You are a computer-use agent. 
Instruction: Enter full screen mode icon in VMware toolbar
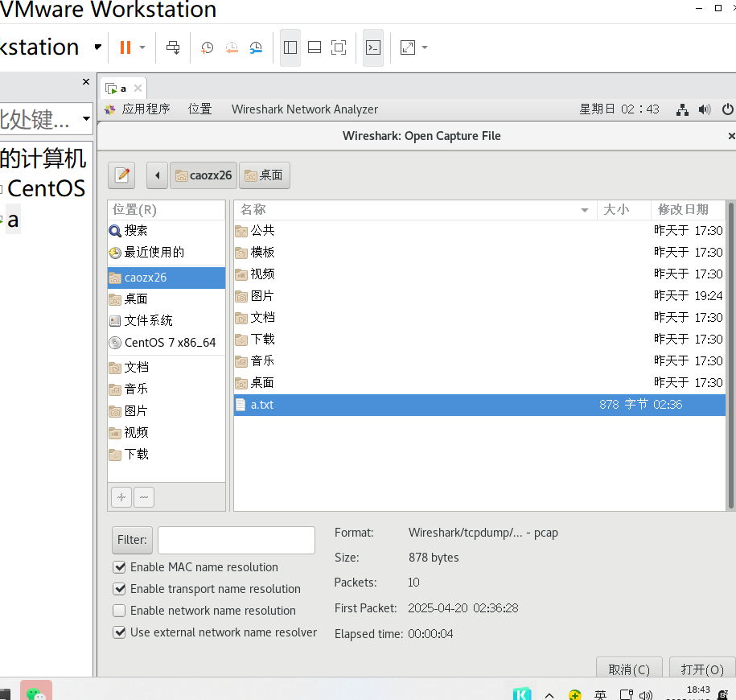[339, 47]
